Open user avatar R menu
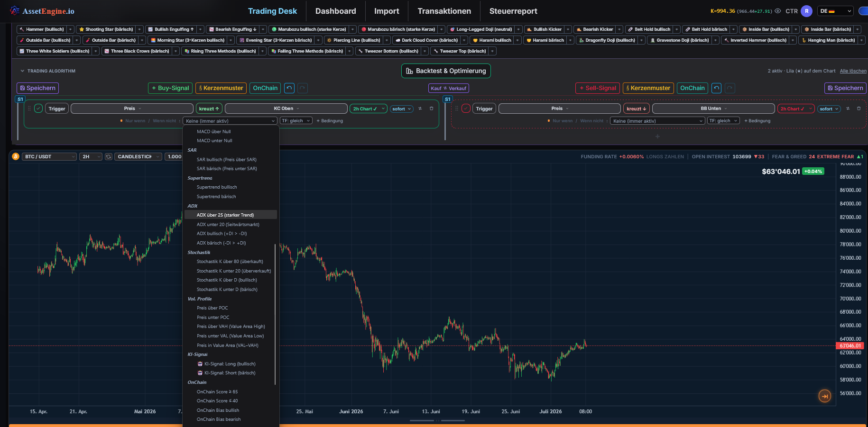Image resolution: width=868 pixels, height=427 pixels. tap(806, 11)
